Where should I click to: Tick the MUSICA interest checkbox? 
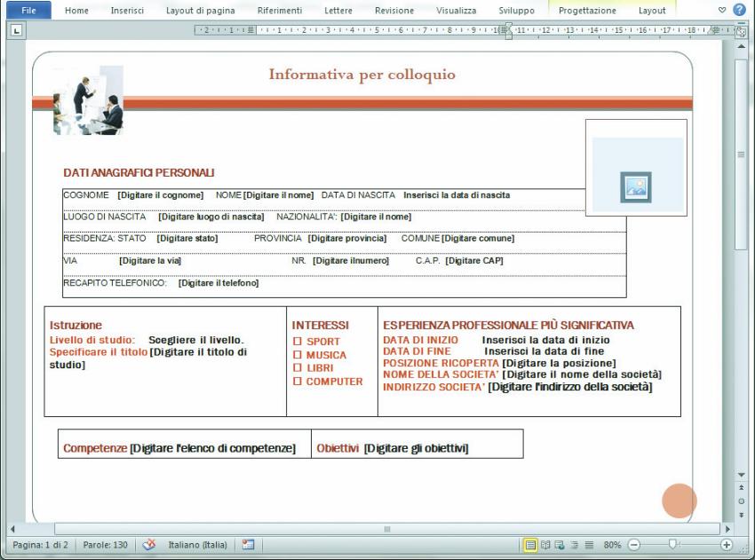coord(298,355)
